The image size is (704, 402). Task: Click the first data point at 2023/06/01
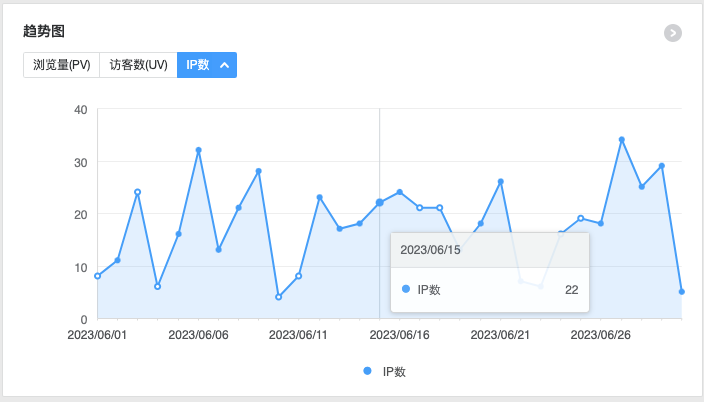click(98, 276)
